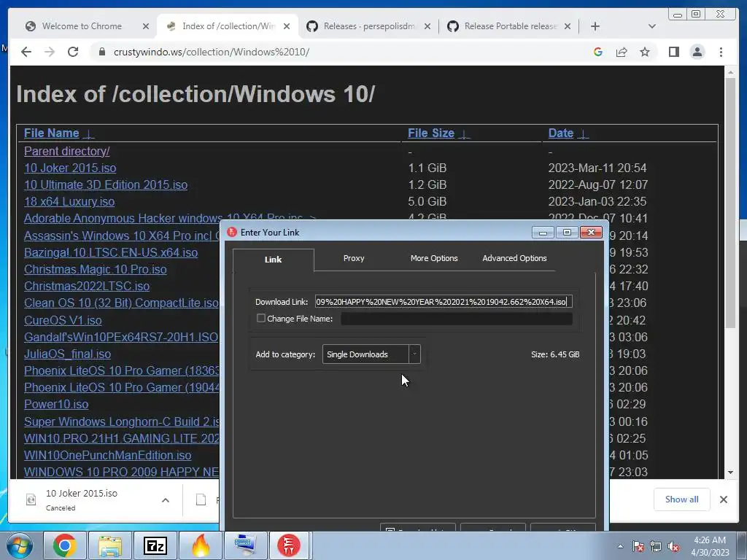747x560 pixels.
Task: Click the Google icon in address bar
Action: [x=598, y=52]
